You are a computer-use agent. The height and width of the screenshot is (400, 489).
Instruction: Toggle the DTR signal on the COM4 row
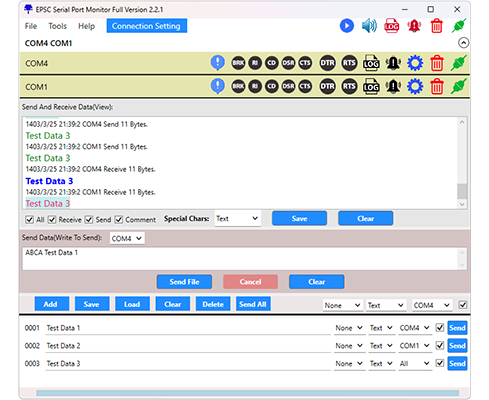coord(327,63)
